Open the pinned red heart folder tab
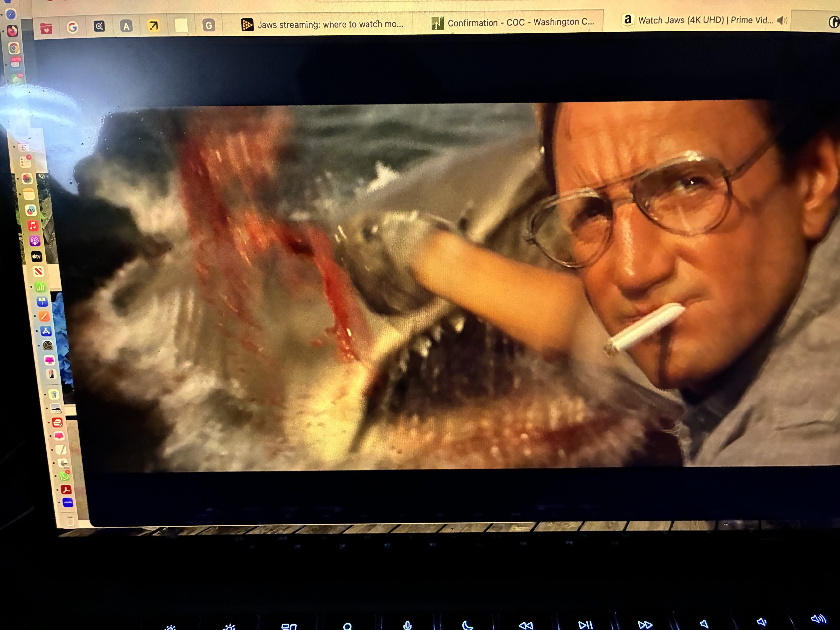The height and width of the screenshot is (630, 840). 46,28
